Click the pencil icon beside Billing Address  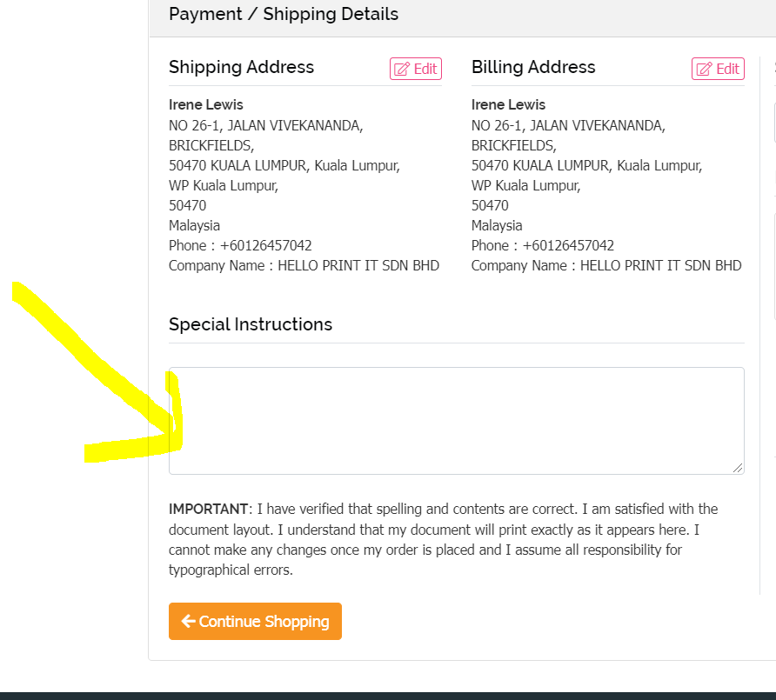[x=704, y=70]
